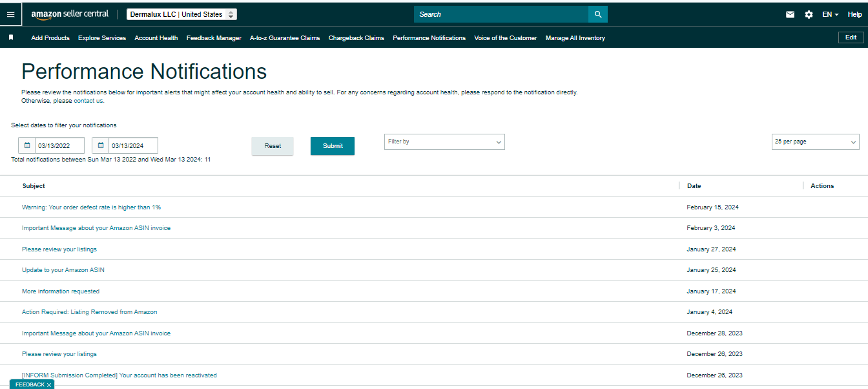
Task: Click into the Search input field
Action: (501, 14)
